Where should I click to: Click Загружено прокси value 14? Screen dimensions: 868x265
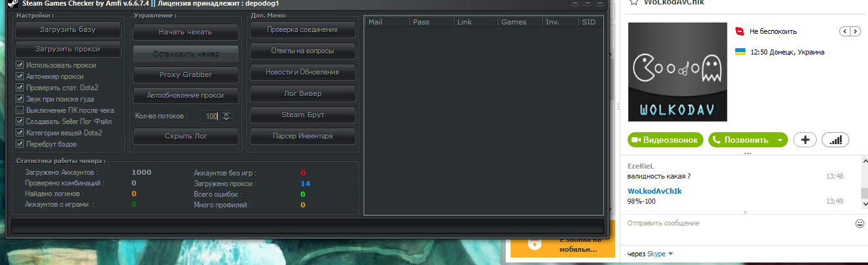[305, 184]
